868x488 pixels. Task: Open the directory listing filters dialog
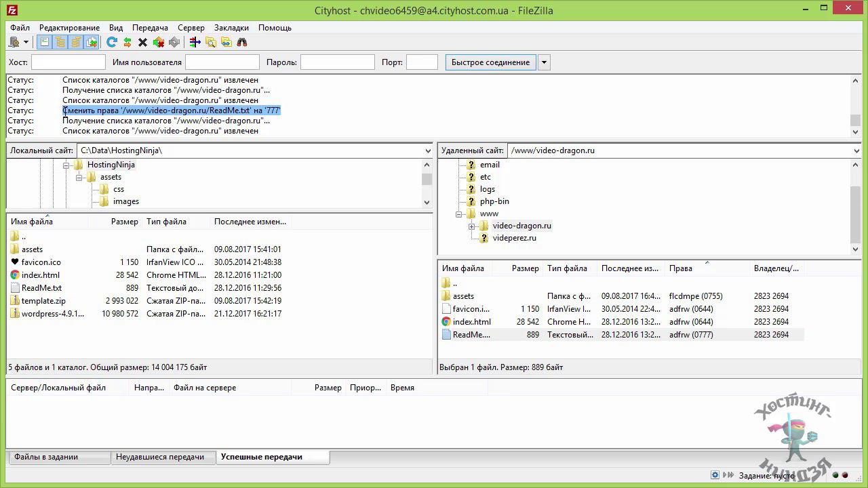(195, 42)
